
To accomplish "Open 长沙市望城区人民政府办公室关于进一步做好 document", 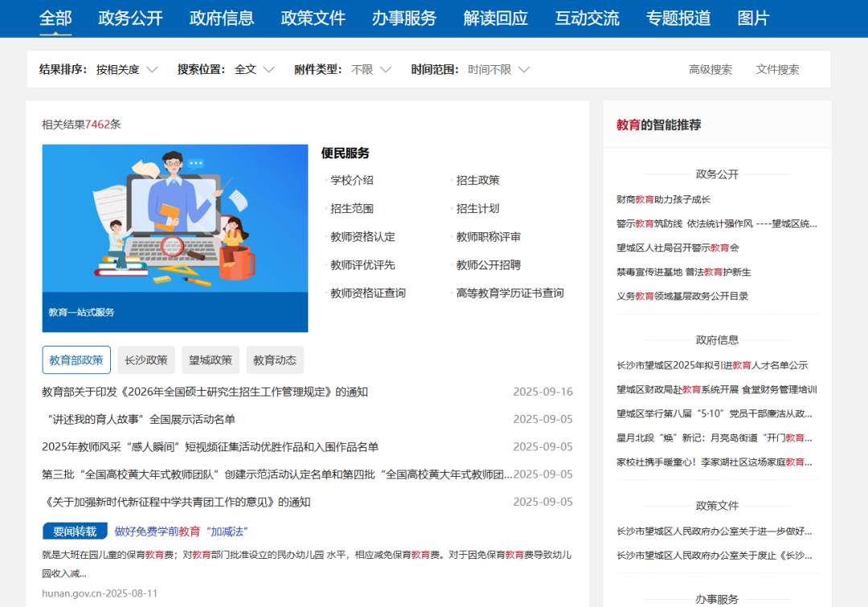I will [x=714, y=531].
